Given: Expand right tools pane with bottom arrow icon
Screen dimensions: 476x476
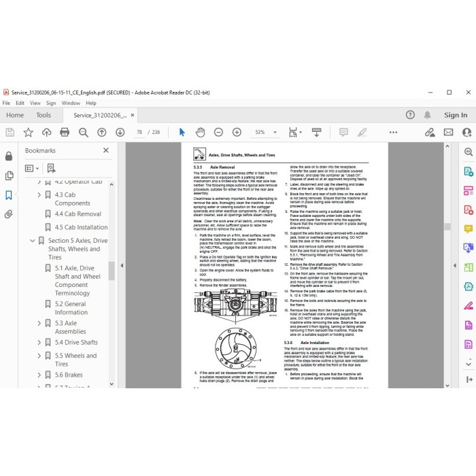Looking at the screenshot, I should pyautogui.click(x=469, y=379).
